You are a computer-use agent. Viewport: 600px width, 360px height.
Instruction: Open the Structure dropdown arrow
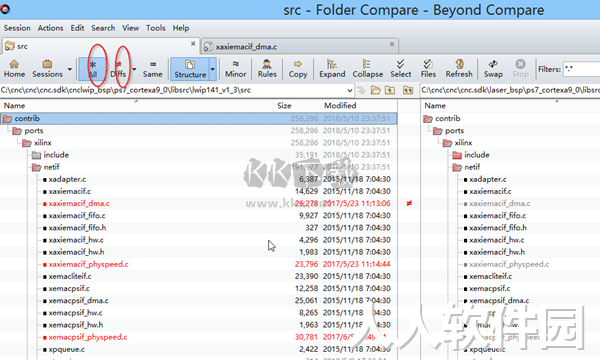coord(213,69)
